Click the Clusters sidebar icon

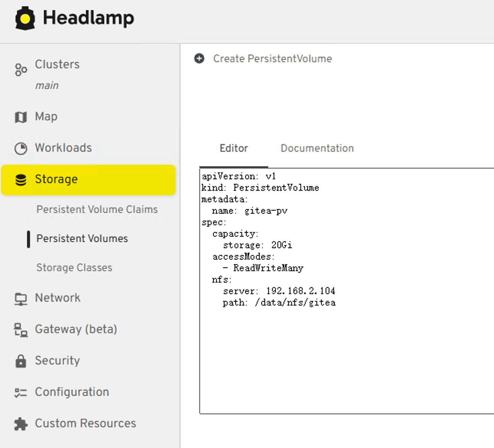pyautogui.click(x=21, y=70)
